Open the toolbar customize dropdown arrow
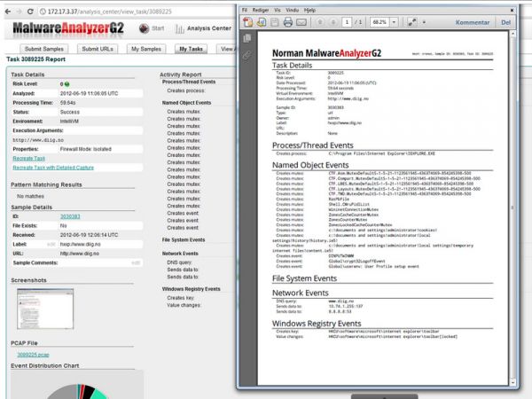This screenshot has height=399, width=532. click(x=424, y=22)
